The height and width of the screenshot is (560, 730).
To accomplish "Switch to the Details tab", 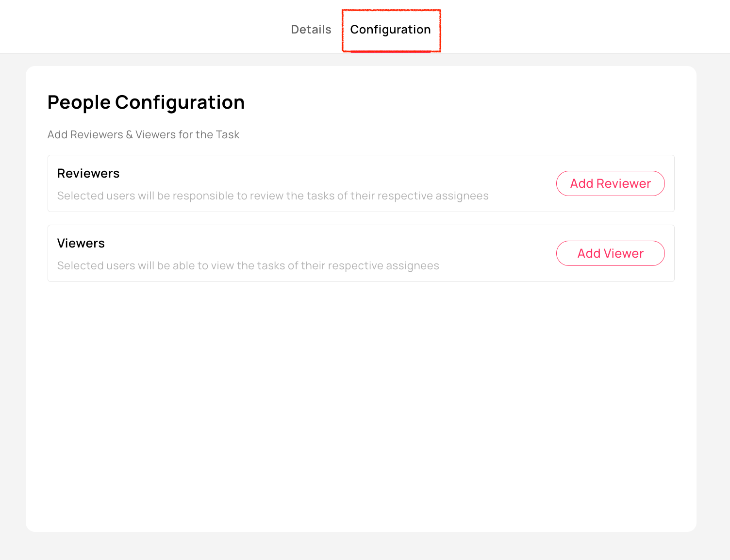I will tap(311, 30).
